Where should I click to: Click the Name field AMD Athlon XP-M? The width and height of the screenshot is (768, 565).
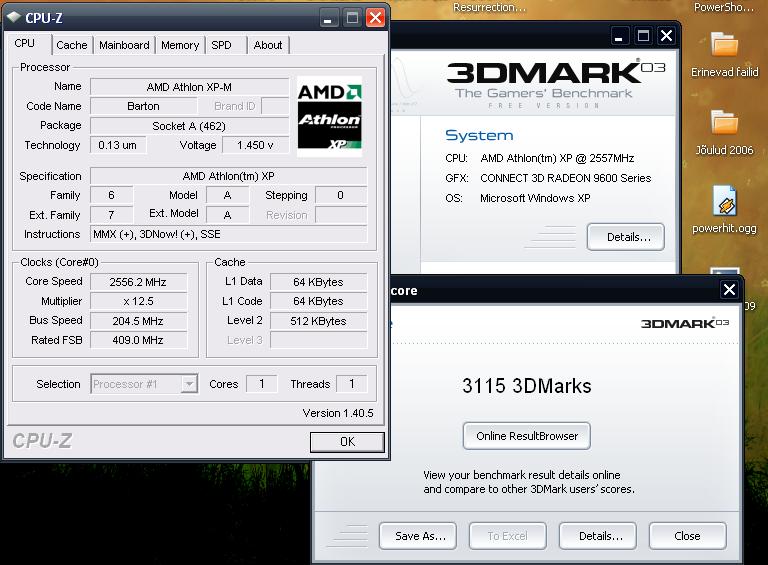pos(189,87)
